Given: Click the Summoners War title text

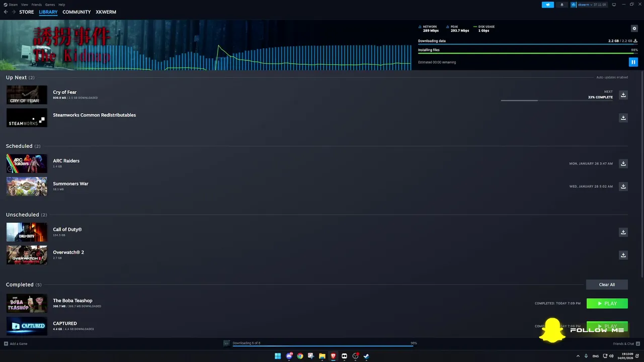Looking at the screenshot, I should tap(71, 184).
